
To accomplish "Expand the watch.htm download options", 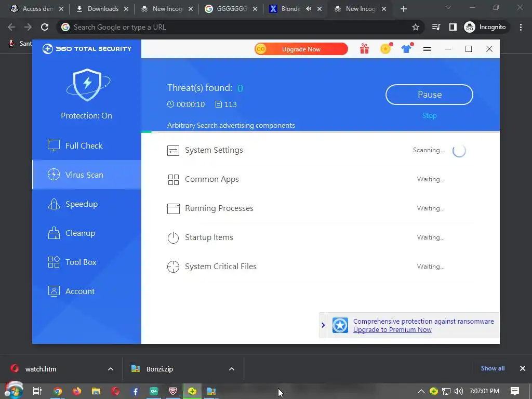I will 111,369.
